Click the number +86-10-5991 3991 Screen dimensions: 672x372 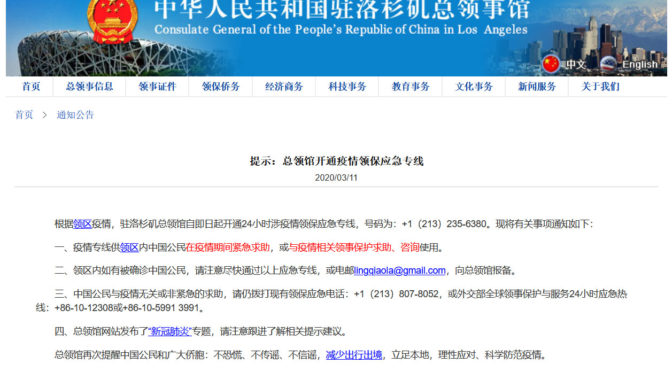tap(161, 308)
